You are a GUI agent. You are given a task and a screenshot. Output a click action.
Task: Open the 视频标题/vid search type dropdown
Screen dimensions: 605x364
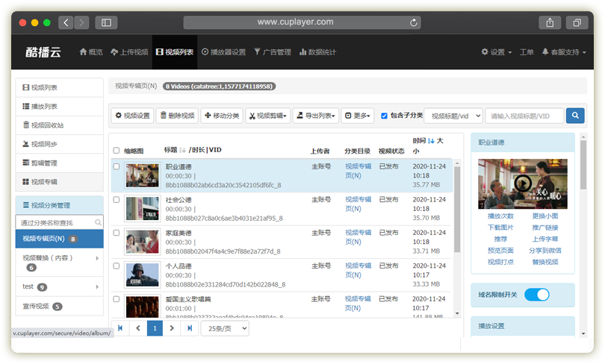[x=455, y=116]
